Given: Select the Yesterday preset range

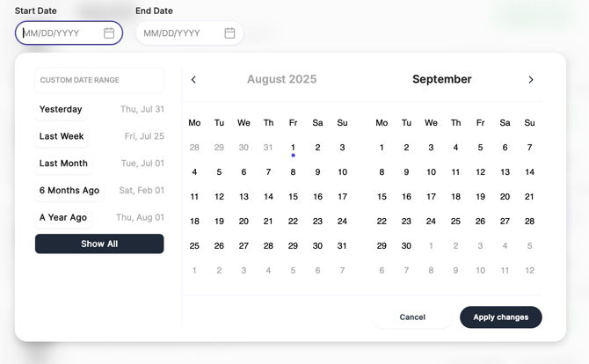Looking at the screenshot, I should tap(61, 110).
